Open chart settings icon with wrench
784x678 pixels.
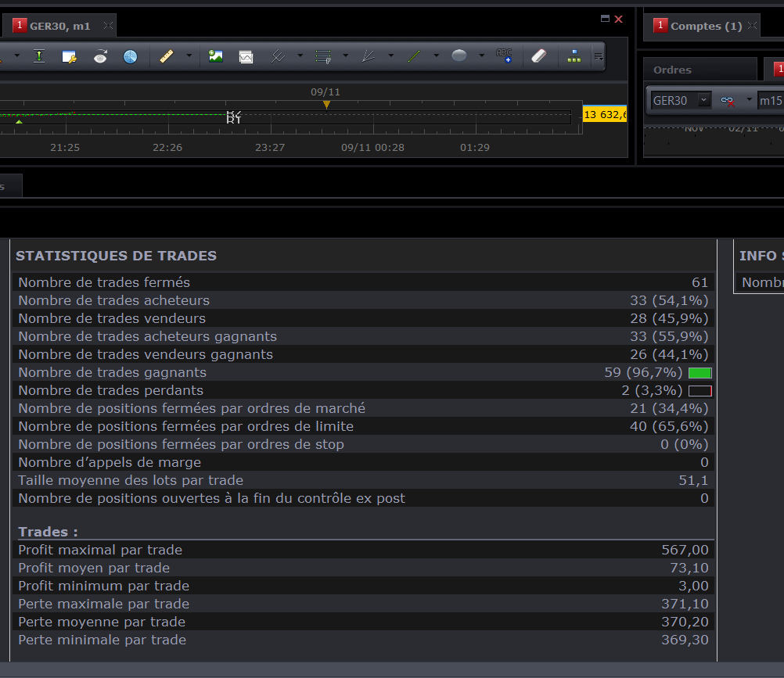[x=69, y=56]
